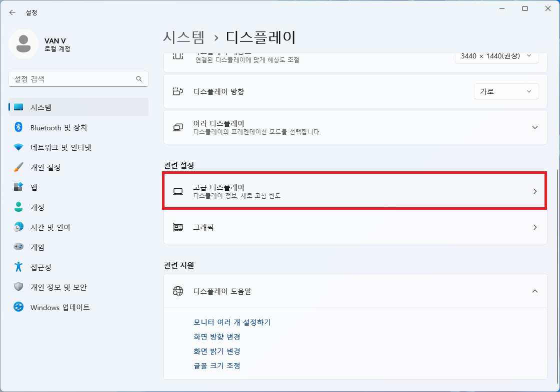Screen dimensions: 560x392
Task: Select the 시스템 sidebar icon
Action: (20, 107)
